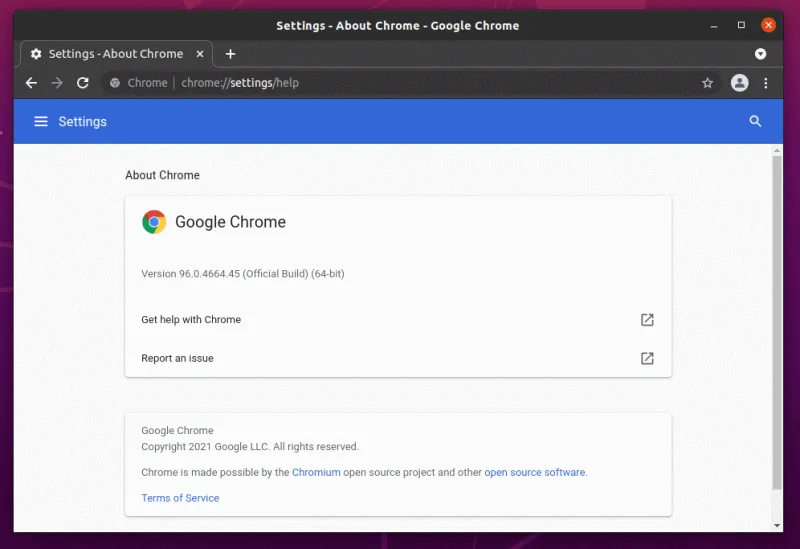Select the Settings - About Chrome tab
The image size is (800, 549).
pos(110,54)
